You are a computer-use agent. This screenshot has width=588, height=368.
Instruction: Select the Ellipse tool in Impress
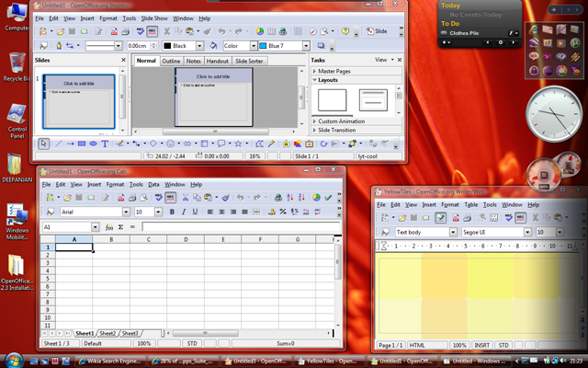point(93,144)
